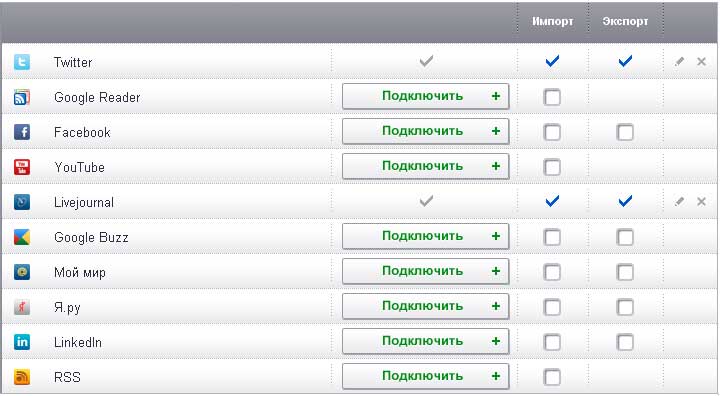720x396 pixels.
Task: Click the Facebook logo icon
Action: click(22, 132)
